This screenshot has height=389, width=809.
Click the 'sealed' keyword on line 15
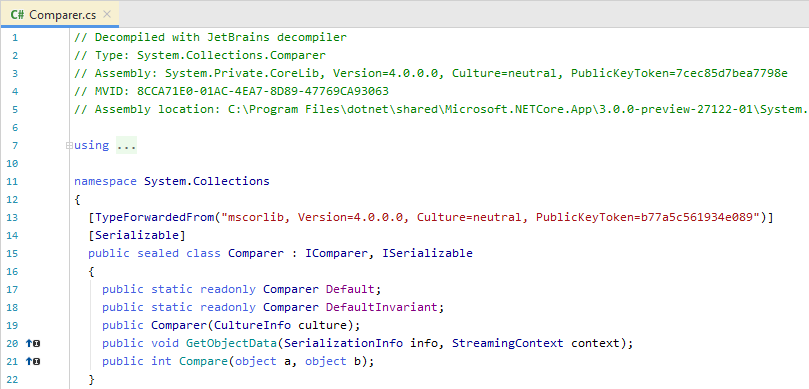[x=158, y=253]
